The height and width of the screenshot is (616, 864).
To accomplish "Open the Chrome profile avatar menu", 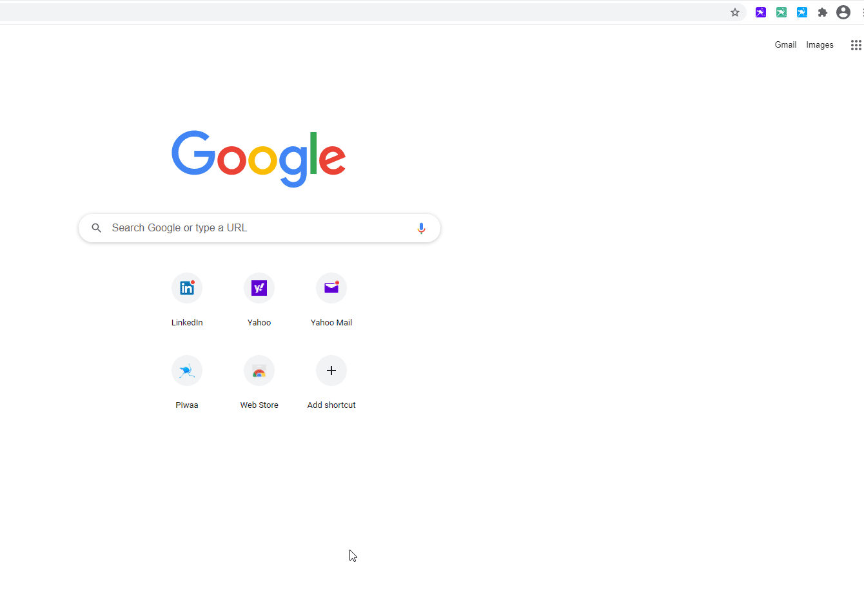I will pyautogui.click(x=843, y=12).
